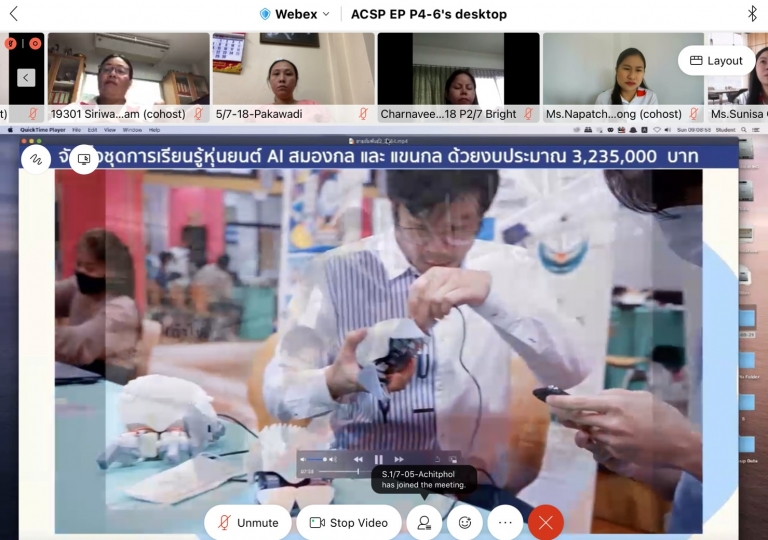Click muted mic icon beside Siriwa name
This screenshot has width=768, height=540.
(198, 114)
